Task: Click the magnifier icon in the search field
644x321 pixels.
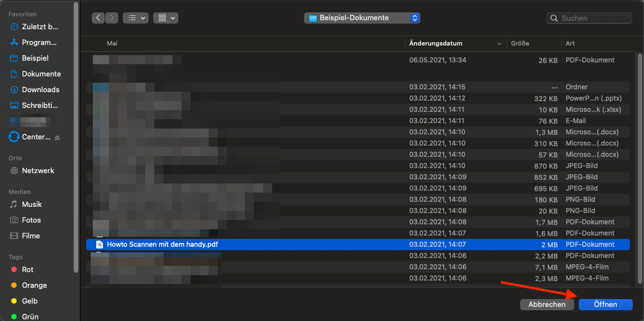Action: [554, 18]
